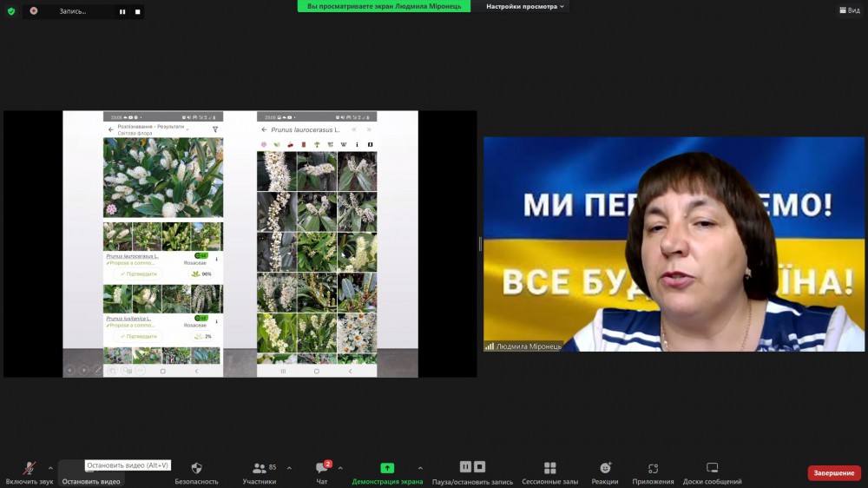Expand audio options arrow next to microphone

tap(50, 468)
